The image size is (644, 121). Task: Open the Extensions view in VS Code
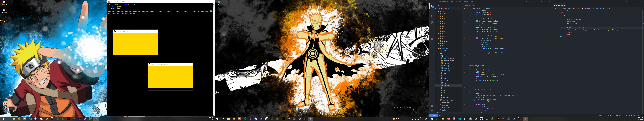click(432, 28)
